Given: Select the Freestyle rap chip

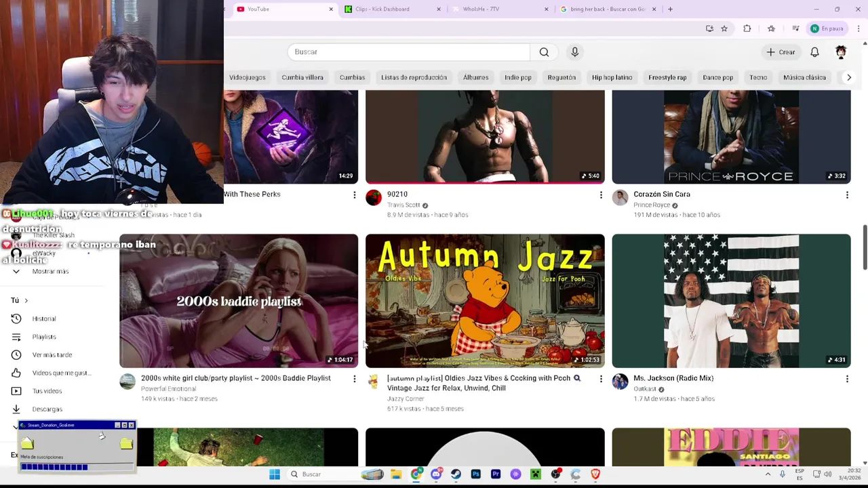Looking at the screenshot, I should 667,77.
